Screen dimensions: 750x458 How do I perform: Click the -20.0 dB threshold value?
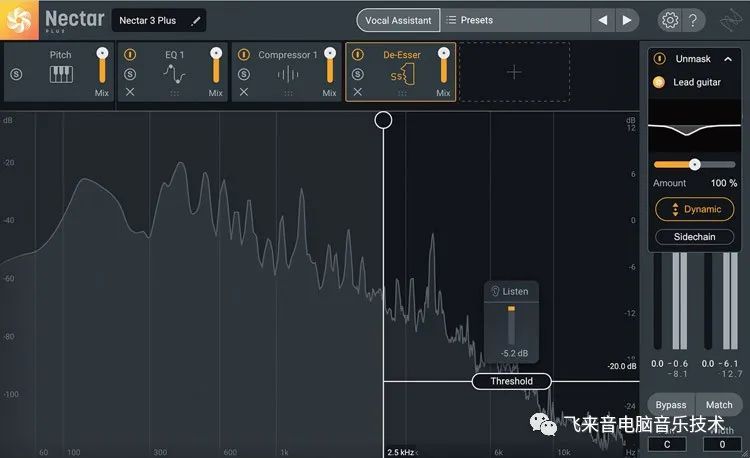pos(622,366)
